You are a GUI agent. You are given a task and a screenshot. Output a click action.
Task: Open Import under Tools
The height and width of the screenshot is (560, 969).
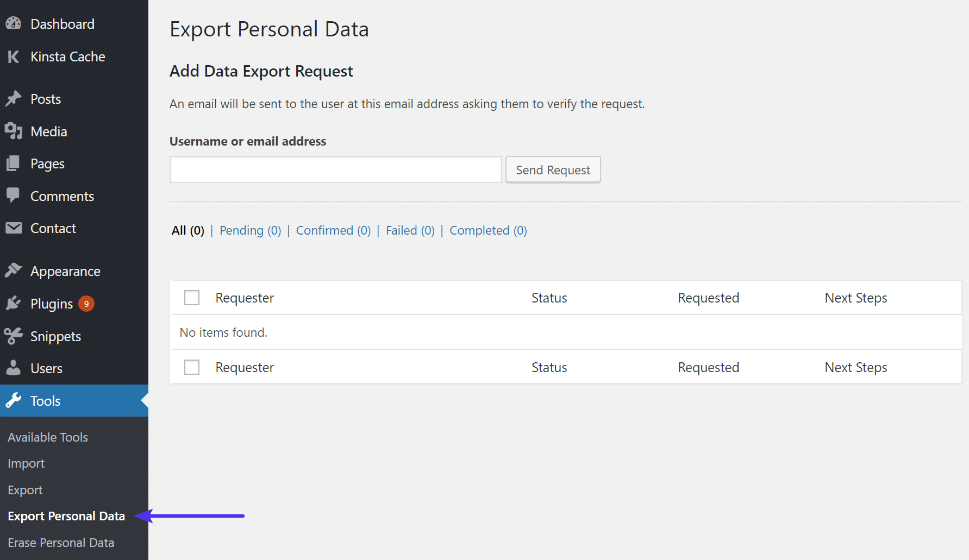[26, 463]
